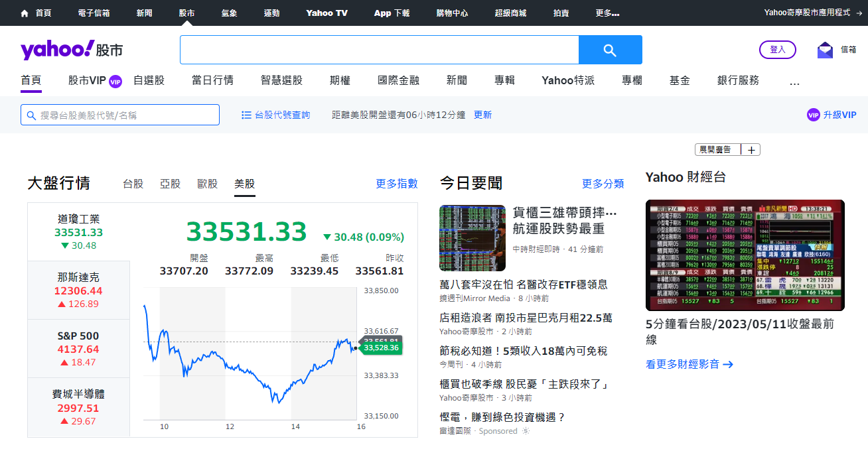This screenshot has width=868, height=449.
Task: Click the purple VIP badge beside 股市VIP
Action: coord(115,81)
